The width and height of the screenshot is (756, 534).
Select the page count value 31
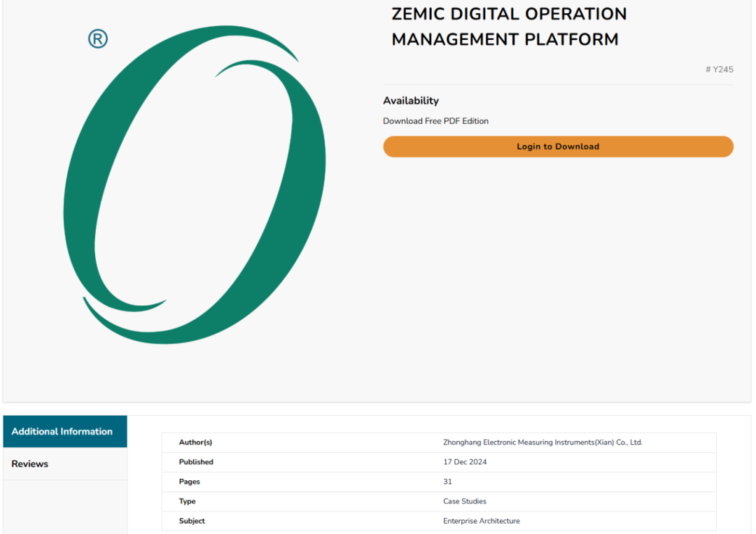click(x=447, y=482)
